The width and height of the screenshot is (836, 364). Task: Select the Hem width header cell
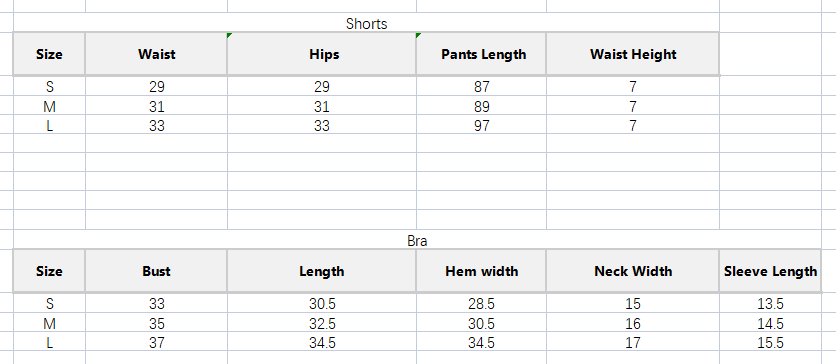481,271
